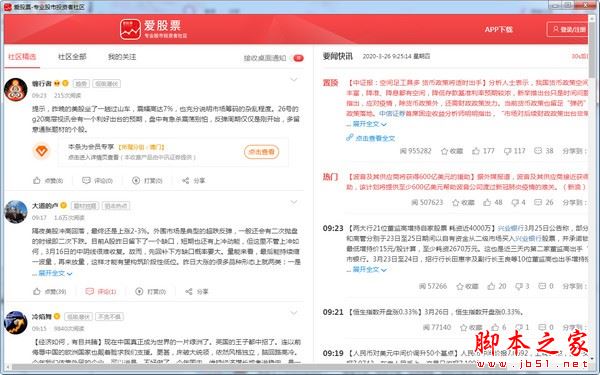This screenshot has height=375, width=600.
Task: Click the 26 count icon on 热门 news
Action: coord(544,202)
